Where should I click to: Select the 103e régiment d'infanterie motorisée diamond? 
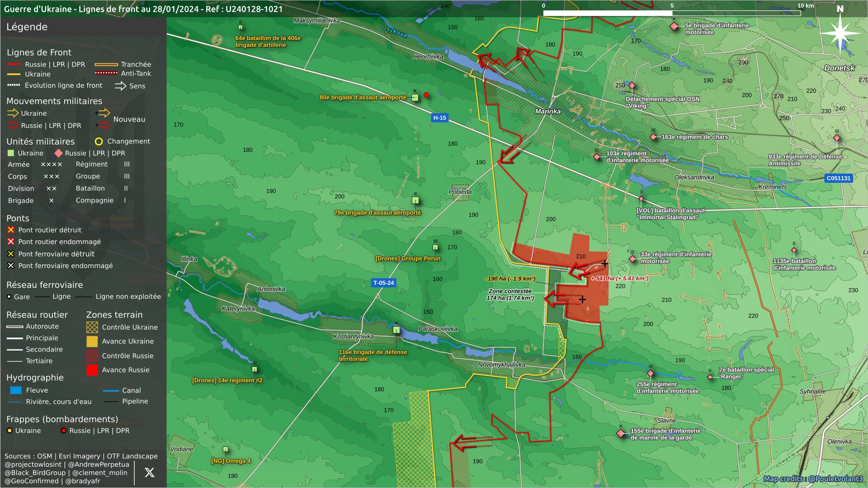597,157
